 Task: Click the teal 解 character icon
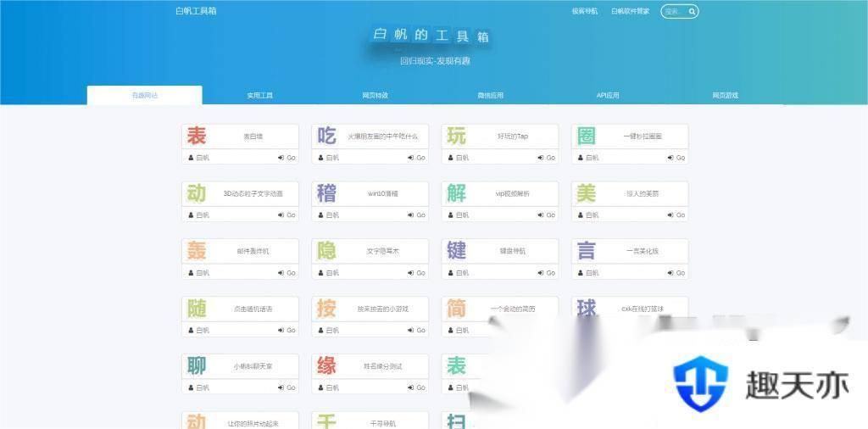tap(457, 194)
